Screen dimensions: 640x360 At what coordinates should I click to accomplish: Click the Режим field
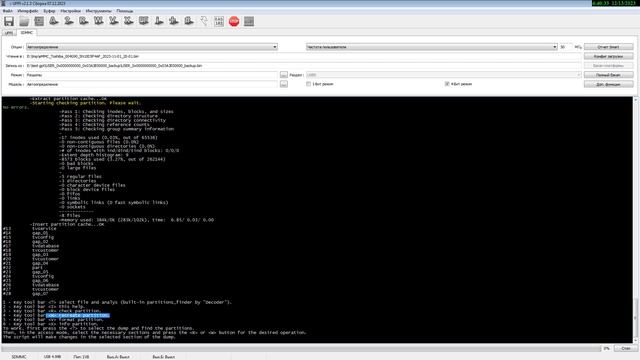point(152,75)
